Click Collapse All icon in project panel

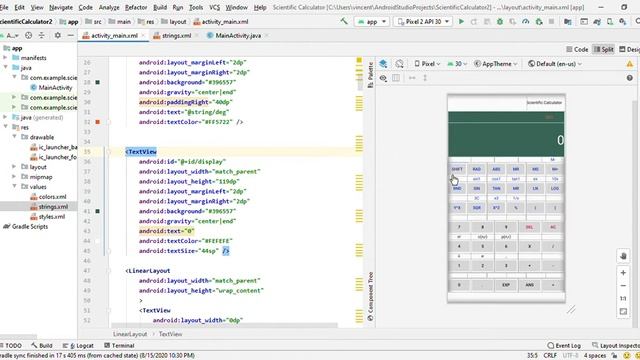tap(42, 36)
